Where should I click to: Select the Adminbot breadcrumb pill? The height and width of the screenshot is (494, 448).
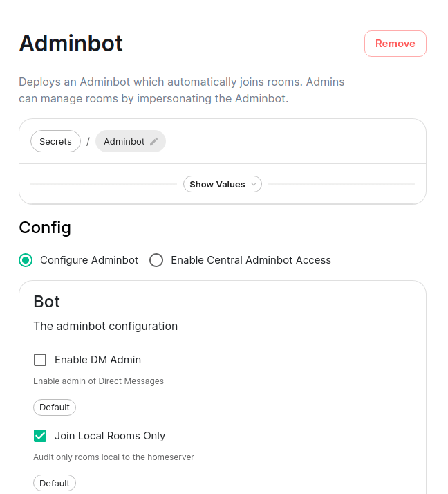pos(124,141)
